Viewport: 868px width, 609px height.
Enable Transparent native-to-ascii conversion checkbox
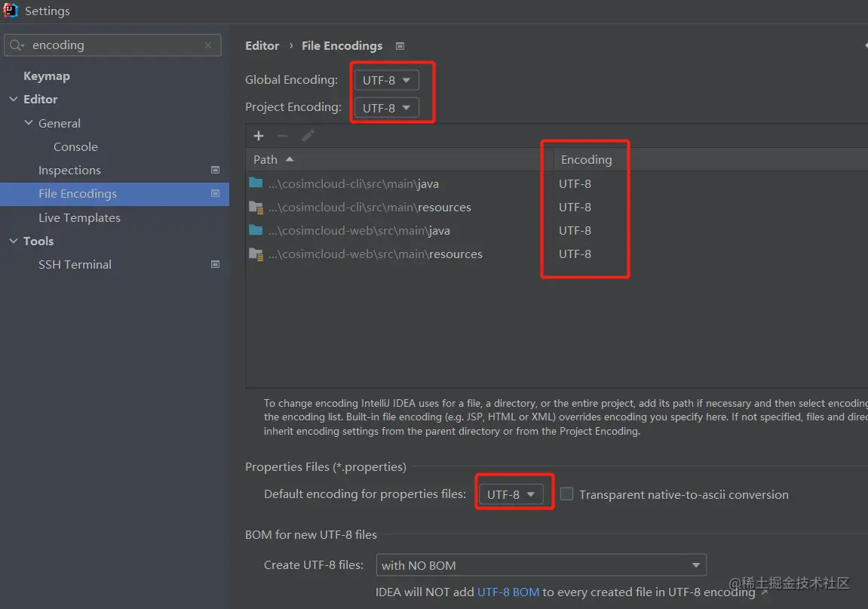(x=566, y=494)
